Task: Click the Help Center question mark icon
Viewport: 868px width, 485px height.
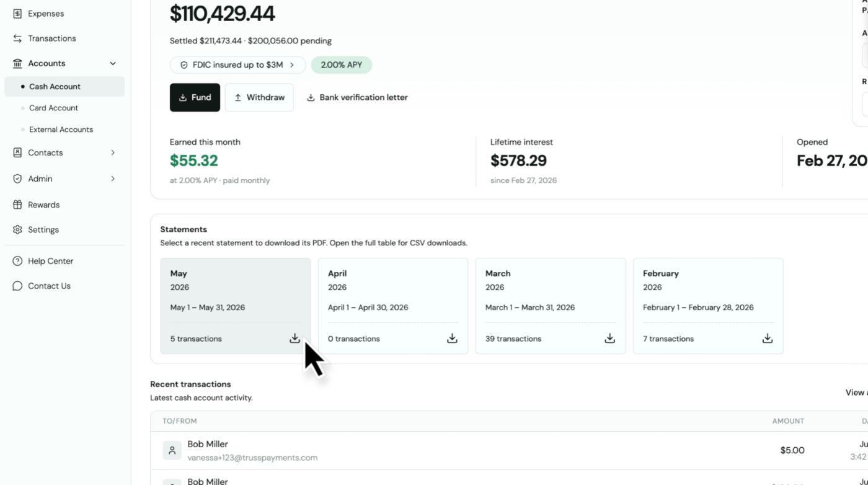Action: click(17, 261)
